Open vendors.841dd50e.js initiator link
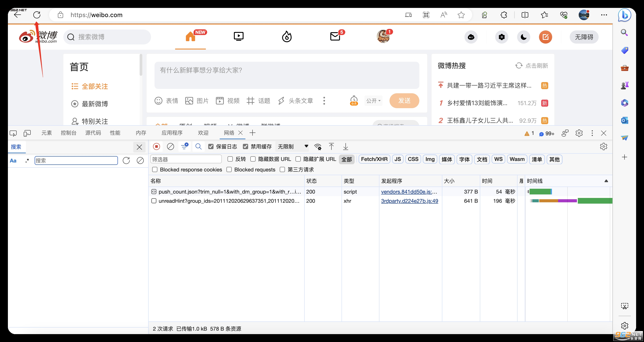This screenshot has width=644, height=342. tap(409, 192)
